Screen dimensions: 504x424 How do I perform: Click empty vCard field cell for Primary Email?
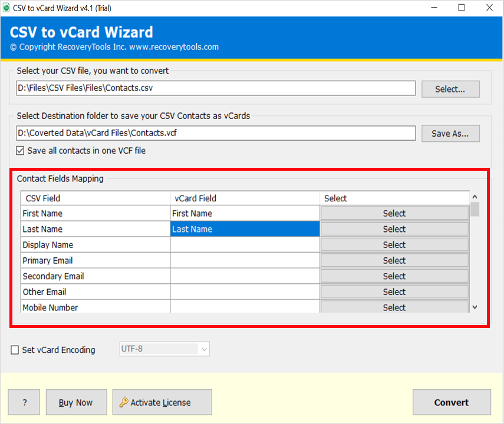[x=245, y=260]
